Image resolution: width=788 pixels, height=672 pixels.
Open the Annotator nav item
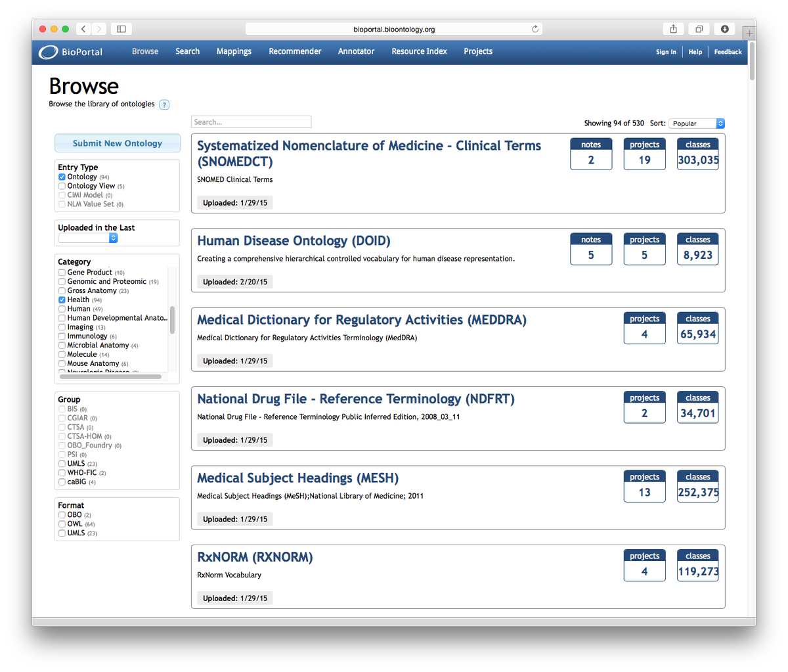click(x=356, y=51)
